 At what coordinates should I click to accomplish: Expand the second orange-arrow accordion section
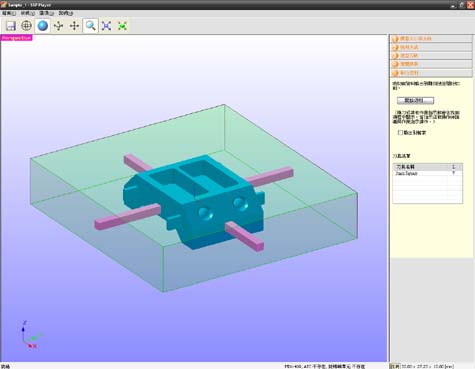431,47
